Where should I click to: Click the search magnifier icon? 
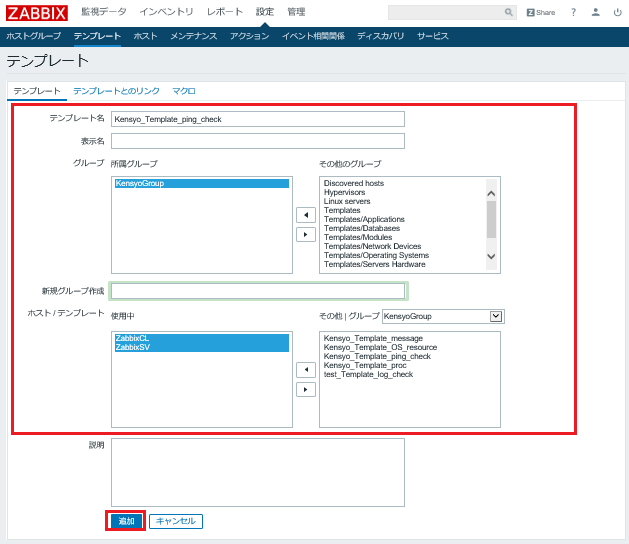click(x=508, y=13)
